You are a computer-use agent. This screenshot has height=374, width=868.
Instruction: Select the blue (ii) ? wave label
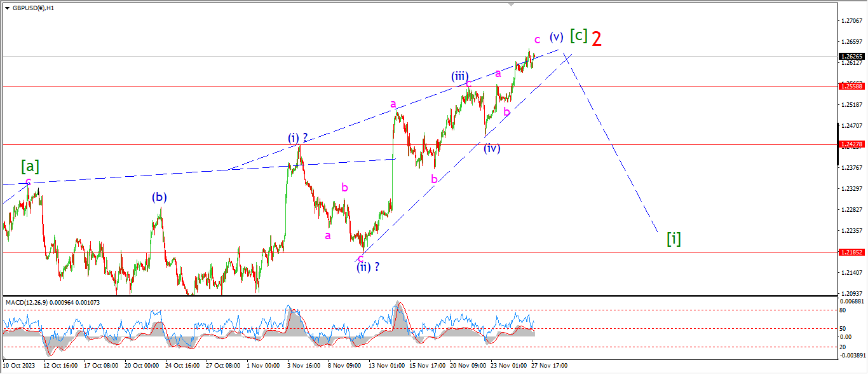(368, 267)
